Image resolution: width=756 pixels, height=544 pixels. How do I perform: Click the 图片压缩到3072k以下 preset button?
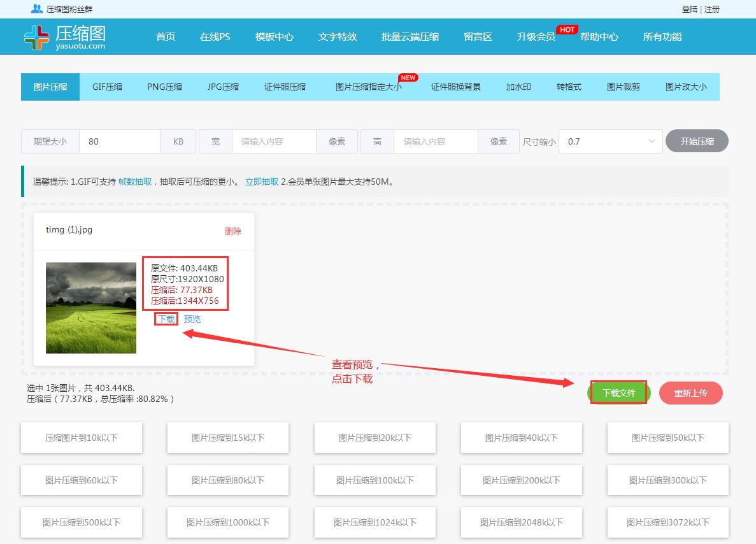(667, 522)
